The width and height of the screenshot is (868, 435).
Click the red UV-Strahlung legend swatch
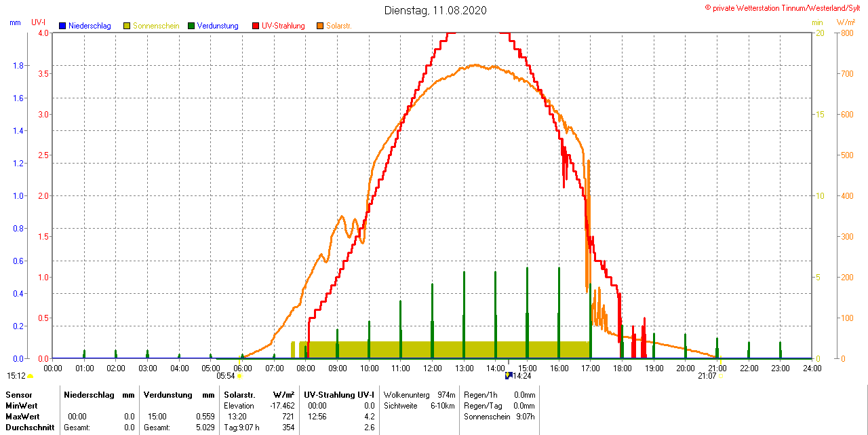click(256, 26)
